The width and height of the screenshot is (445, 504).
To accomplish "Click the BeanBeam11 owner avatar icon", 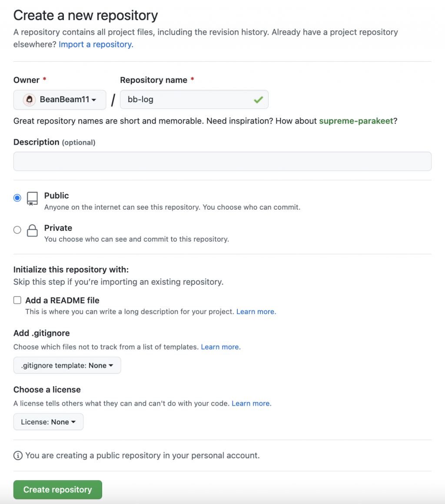I will [x=29, y=100].
